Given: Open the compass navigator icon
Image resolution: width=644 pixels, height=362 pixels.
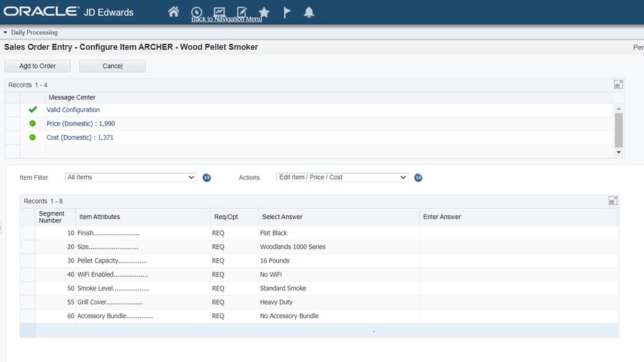Looking at the screenshot, I should (196, 12).
